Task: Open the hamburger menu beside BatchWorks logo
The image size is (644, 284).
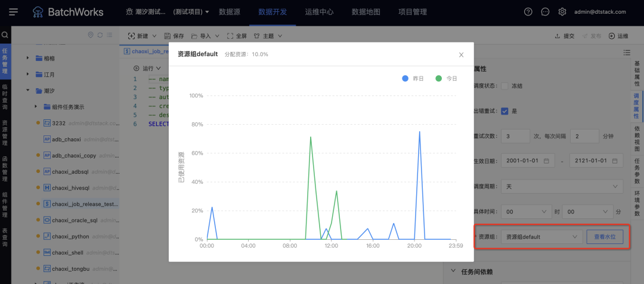Action: [x=14, y=12]
